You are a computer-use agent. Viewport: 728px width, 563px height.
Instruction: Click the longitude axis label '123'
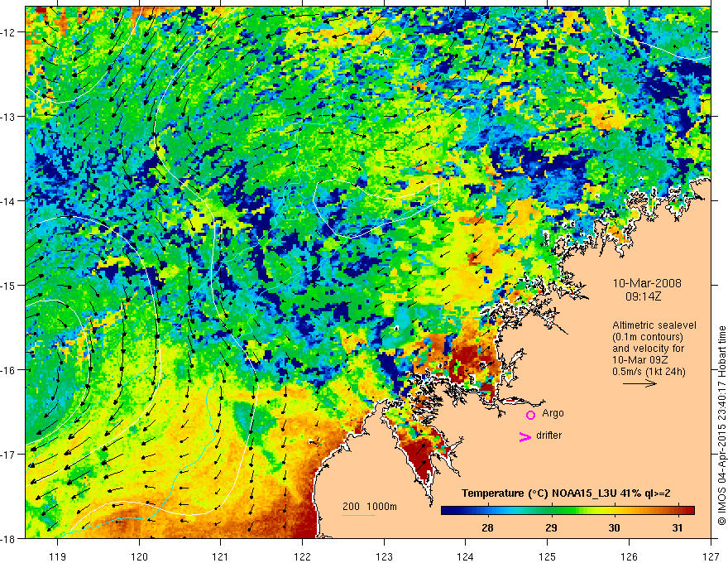click(x=384, y=556)
